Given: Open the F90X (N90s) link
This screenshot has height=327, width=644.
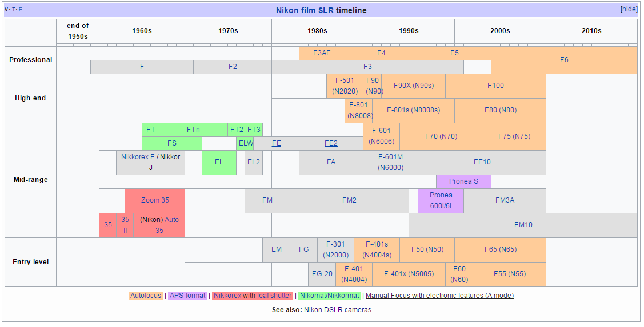Looking at the screenshot, I should [414, 86].
